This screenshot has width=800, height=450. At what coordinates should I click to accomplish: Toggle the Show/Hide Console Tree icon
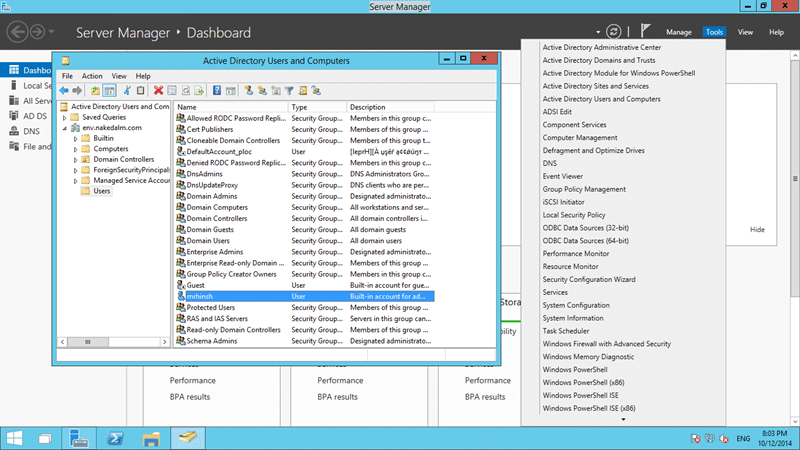coord(109,91)
